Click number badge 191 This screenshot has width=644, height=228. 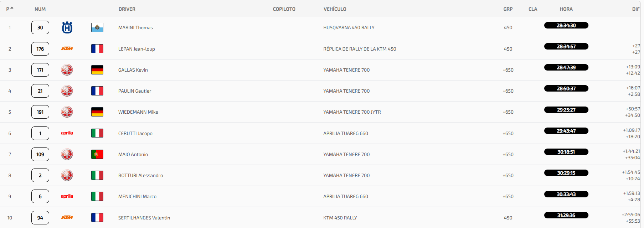point(40,112)
